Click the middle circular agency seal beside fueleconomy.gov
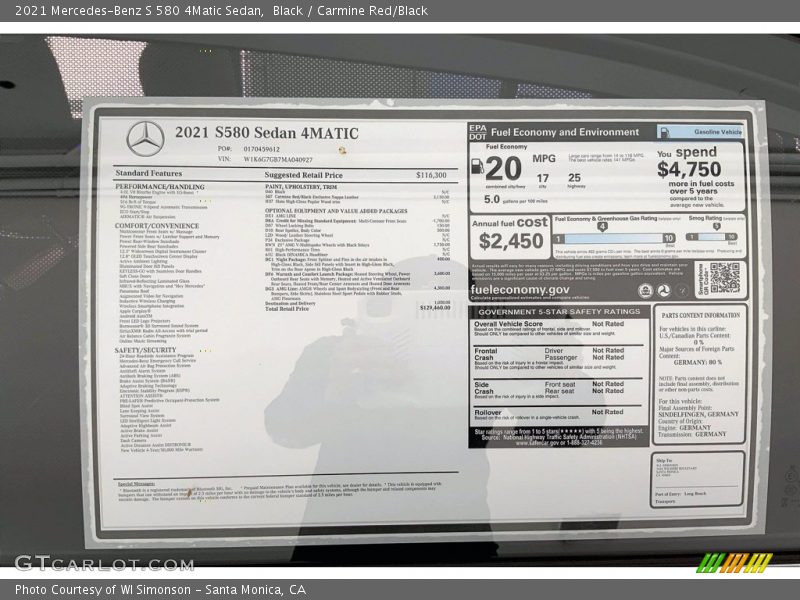 [x=663, y=291]
